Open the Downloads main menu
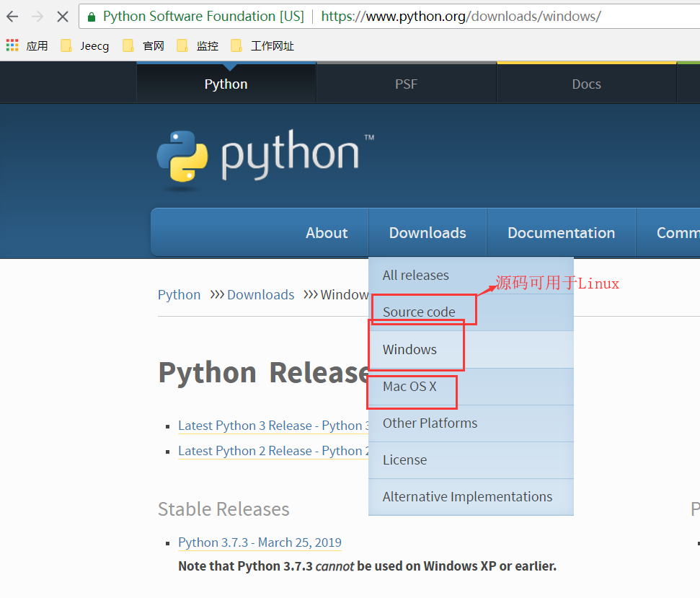The width and height of the screenshot is (700, 598). pyautogui.click(x=427, y=233)
